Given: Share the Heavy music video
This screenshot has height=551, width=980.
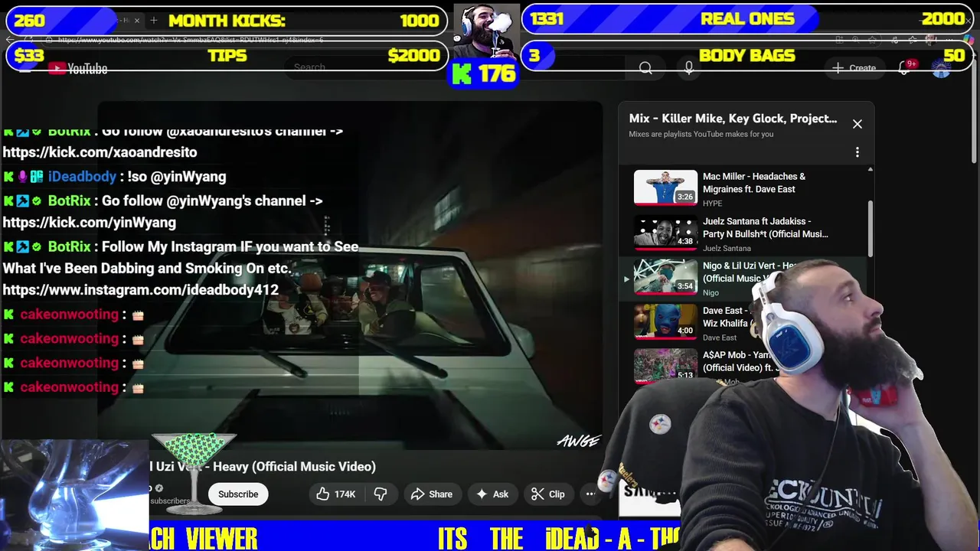Looking at the screenshot, I should coord(432,494).
